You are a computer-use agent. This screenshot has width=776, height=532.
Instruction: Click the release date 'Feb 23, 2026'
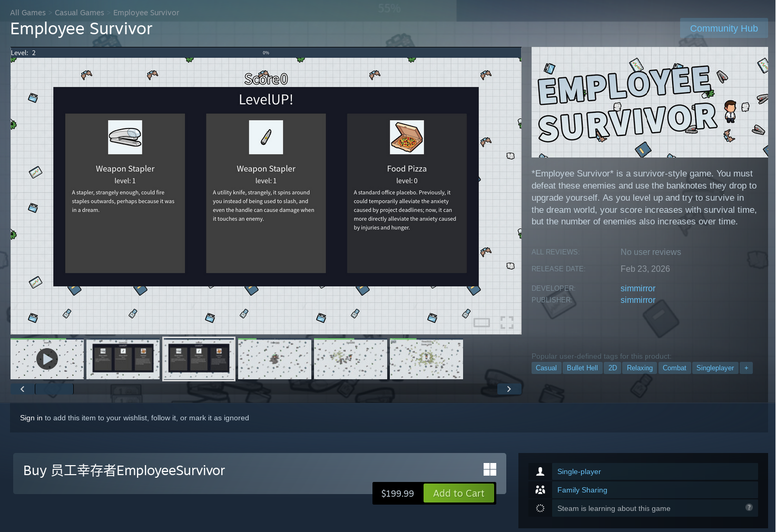[x=645, y=269]
